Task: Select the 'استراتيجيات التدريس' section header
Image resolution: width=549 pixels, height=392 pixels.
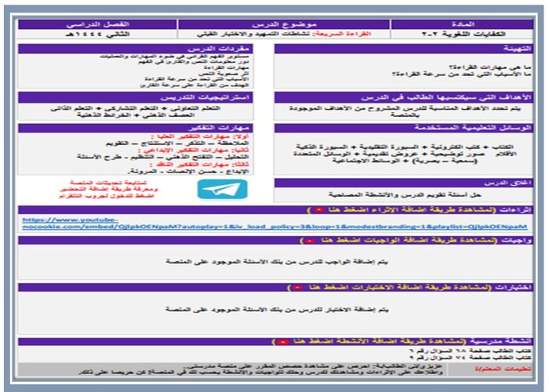Action: (136, 97)
